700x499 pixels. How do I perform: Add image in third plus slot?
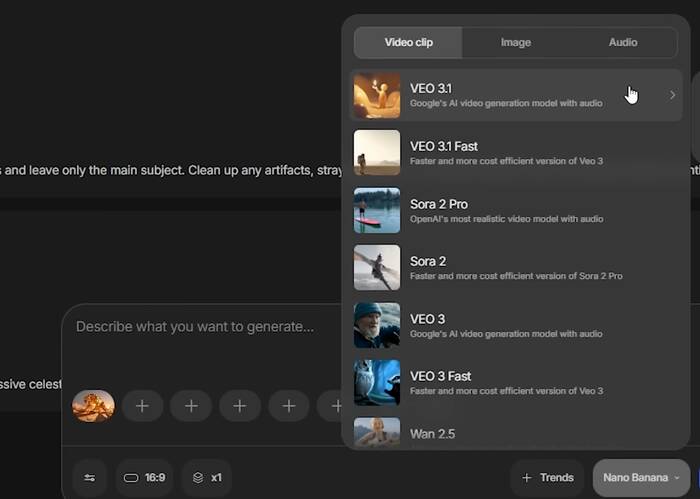[x=240, y=406]
